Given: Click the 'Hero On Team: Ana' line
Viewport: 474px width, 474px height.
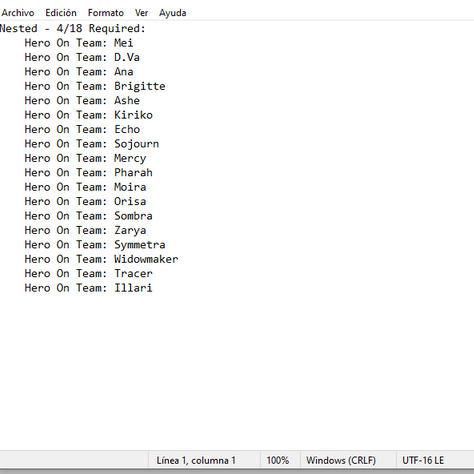Looking at the screenshot, I should (x=79, y=71).
